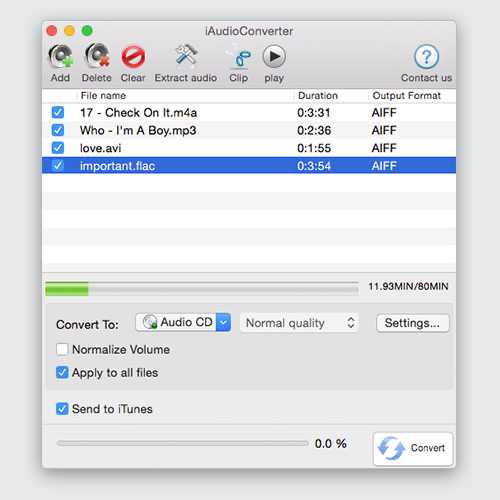Select the love.avi file name
Screen dimensions: 500x500
point(100,148)
